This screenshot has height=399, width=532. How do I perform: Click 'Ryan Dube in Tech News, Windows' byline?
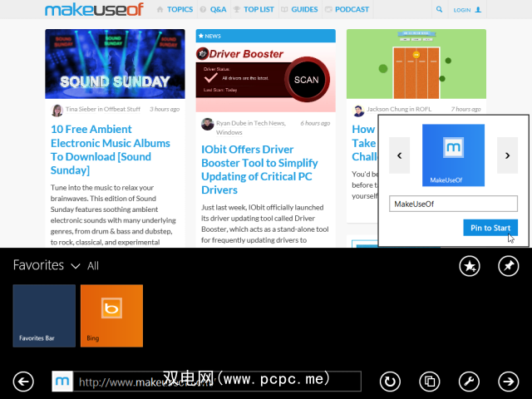[251, 127]
